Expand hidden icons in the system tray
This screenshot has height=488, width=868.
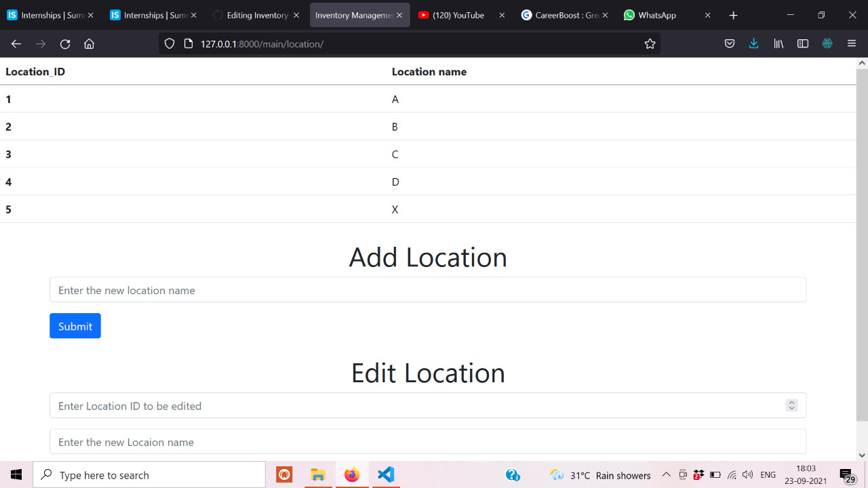(x=666, y=474)
